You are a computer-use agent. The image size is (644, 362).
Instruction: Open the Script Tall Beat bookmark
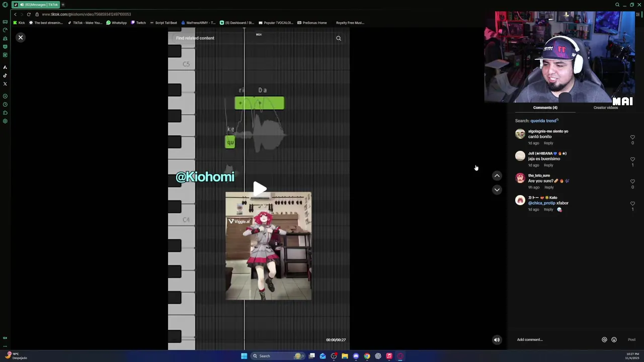(x=164, y=23)
